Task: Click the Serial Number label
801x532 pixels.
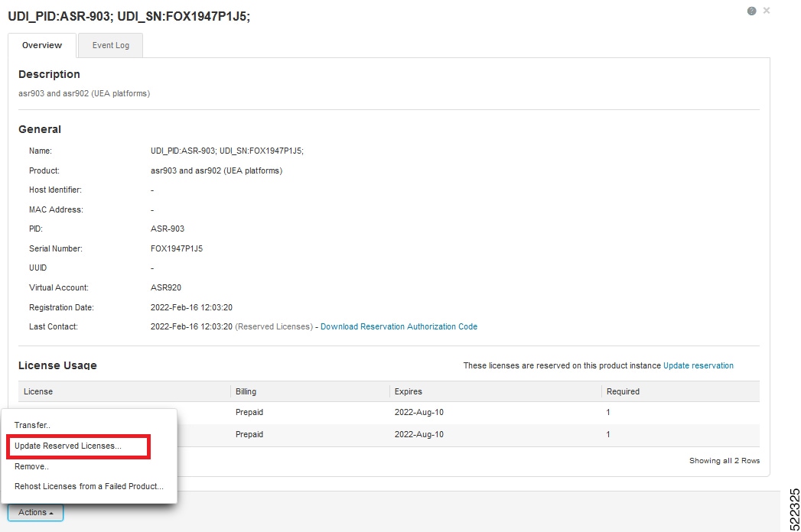Action: click(x=56, y=248)
